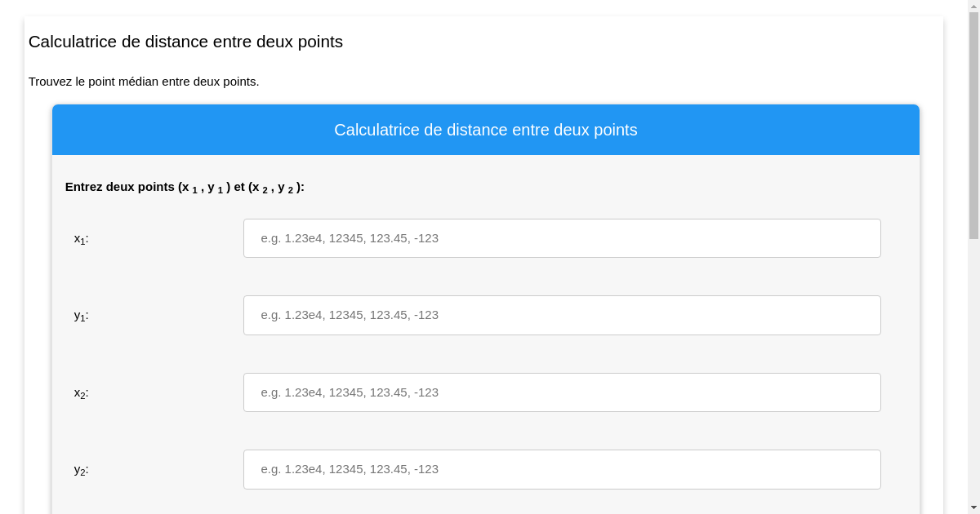Click the placeholder text in x1 field
The height and width of the screenshot is (514, 980).
pos(350,238)
